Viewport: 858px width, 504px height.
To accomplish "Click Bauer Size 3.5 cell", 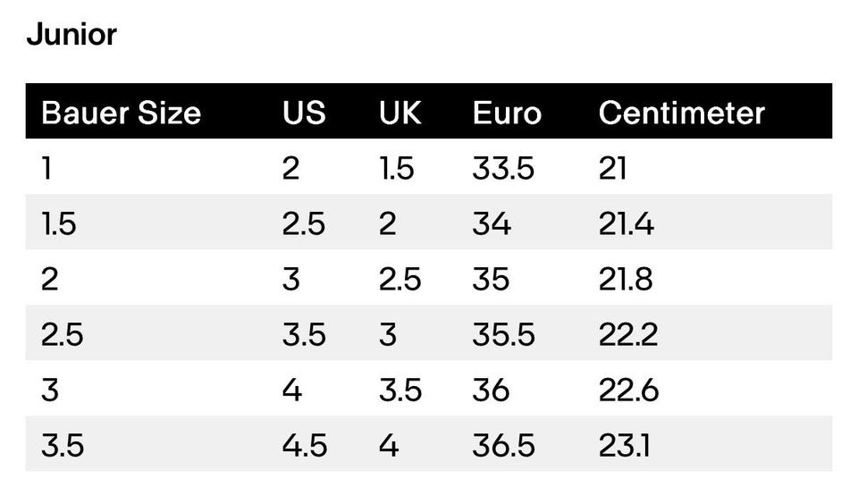I will [63, 445].
